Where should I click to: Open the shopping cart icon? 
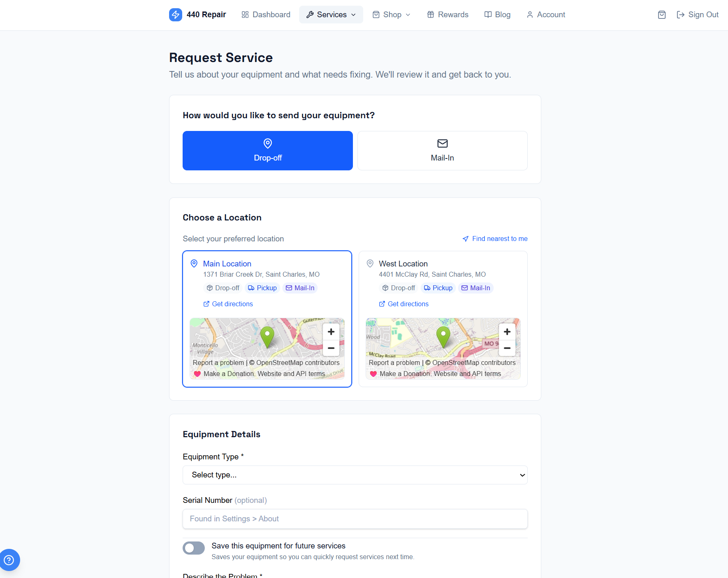(x=662, y=15)
